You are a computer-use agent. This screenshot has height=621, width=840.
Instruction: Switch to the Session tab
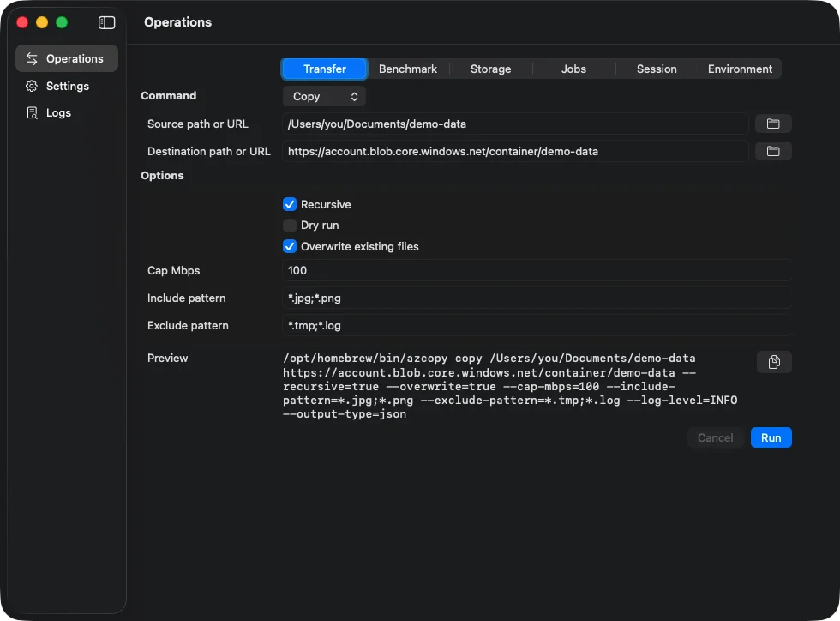pos(657,69)
